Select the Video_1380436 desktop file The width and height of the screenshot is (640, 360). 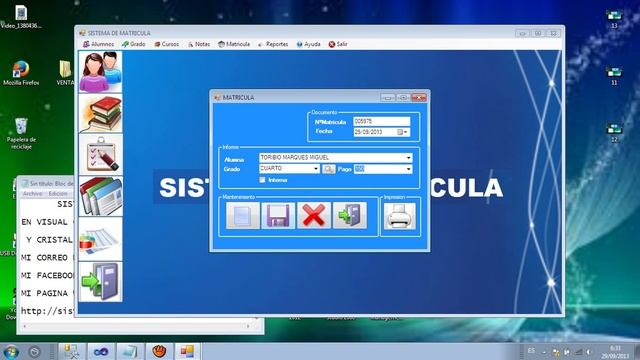pyautogui.click(x=21, y=17)
